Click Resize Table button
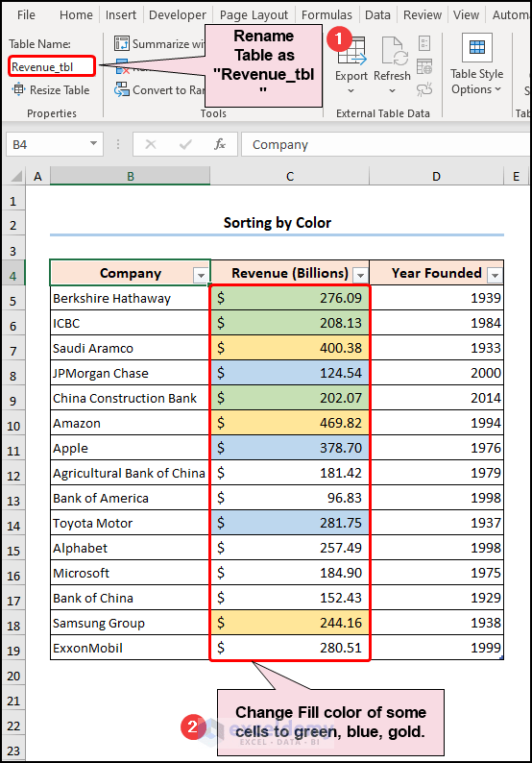 coord(51,90)
